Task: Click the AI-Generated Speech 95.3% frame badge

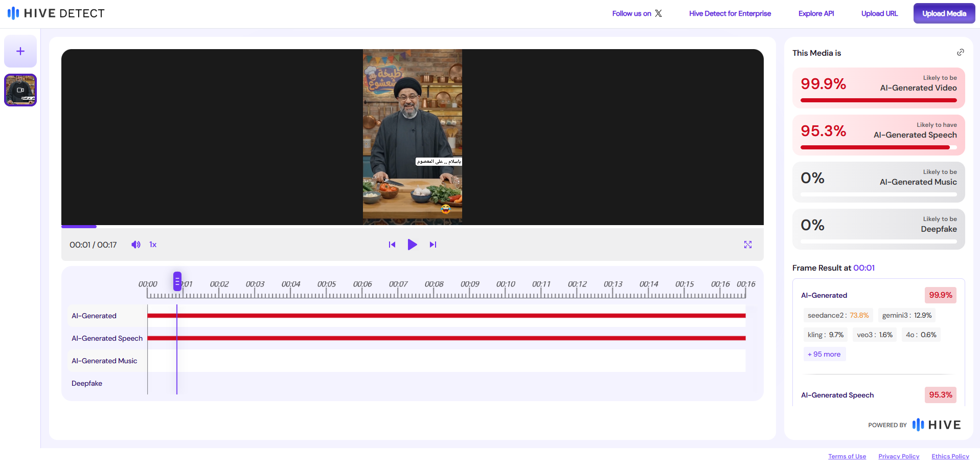Action: (940, 395)
